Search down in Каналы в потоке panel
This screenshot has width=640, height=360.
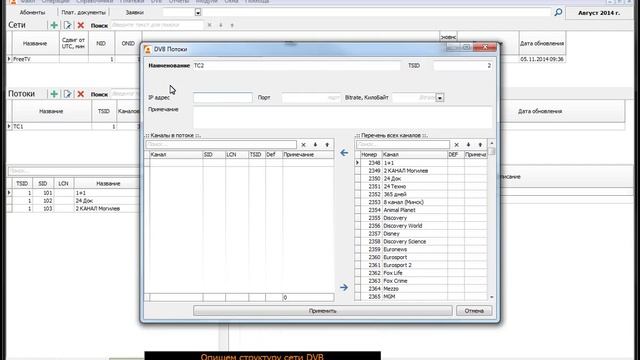click(x=315, y=145)
